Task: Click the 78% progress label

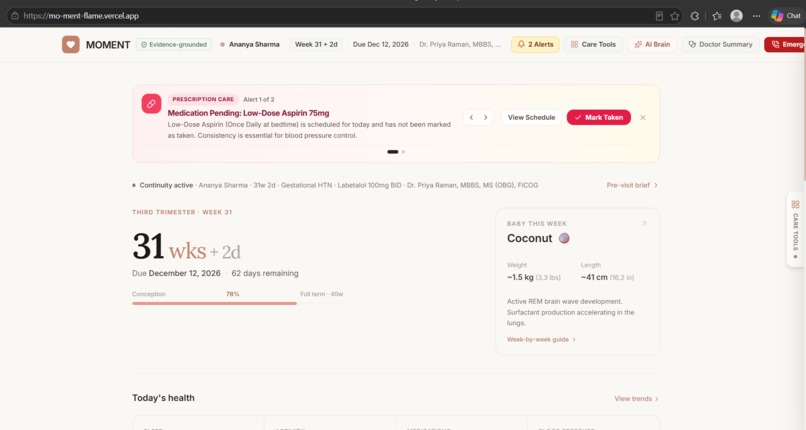Action: point(232,294)
